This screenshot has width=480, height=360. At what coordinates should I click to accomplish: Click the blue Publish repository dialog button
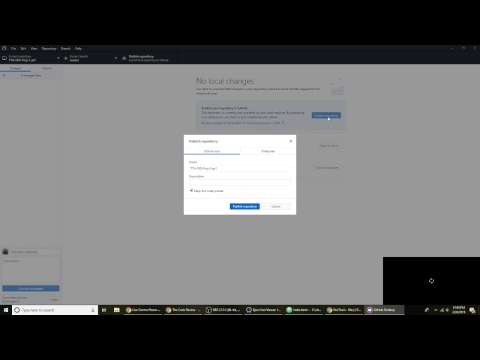pos(245,206)
